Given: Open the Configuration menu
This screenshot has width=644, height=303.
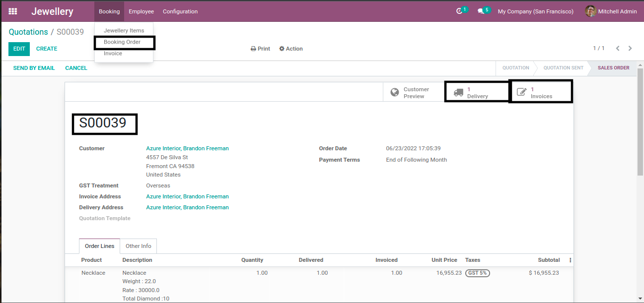Looking at the screenshot, I should click(x=180, y=11).
